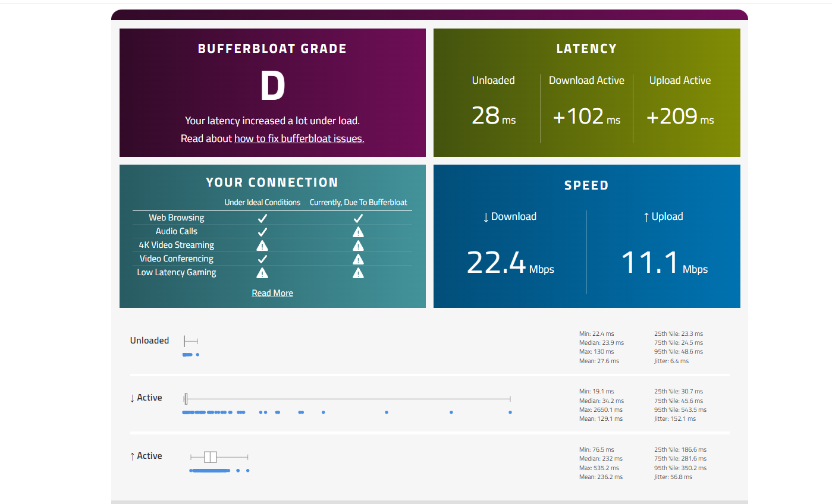
Task: Click the Download speed arrow label
Action: 510,216
